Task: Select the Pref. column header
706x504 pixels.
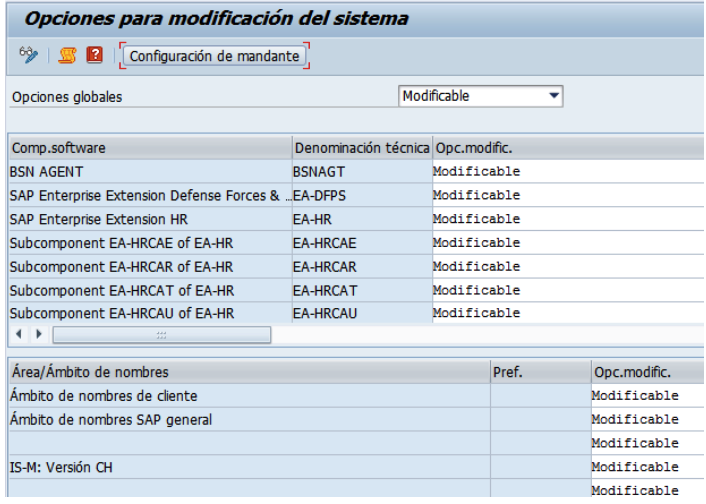Action: coord(541,372)
